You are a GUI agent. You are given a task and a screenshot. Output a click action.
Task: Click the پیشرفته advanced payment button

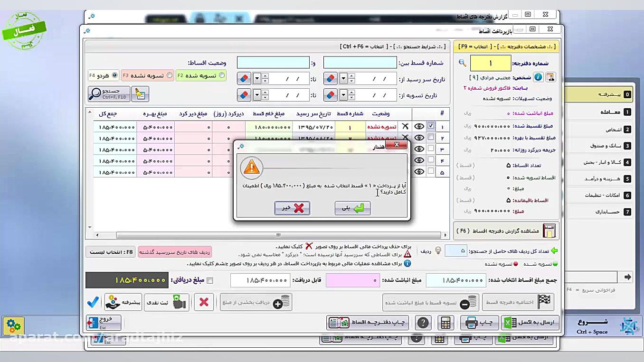(x=123, y=302)
